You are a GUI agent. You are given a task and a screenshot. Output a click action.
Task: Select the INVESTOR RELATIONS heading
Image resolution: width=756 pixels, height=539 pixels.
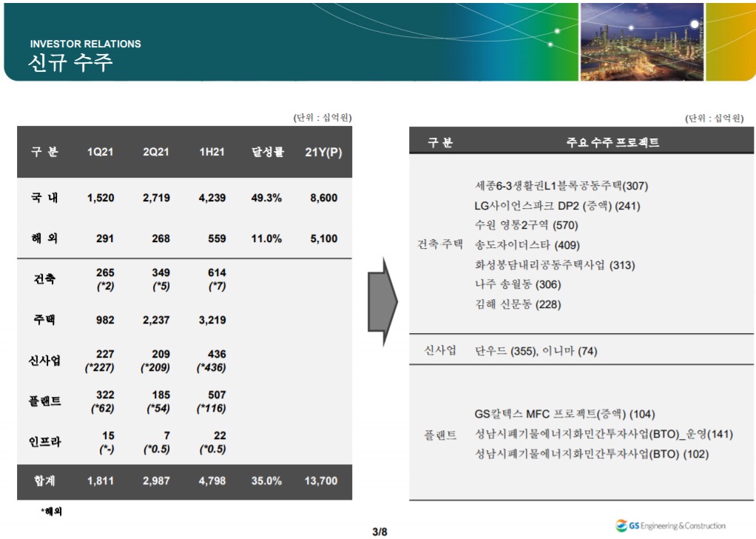point(85,44)
